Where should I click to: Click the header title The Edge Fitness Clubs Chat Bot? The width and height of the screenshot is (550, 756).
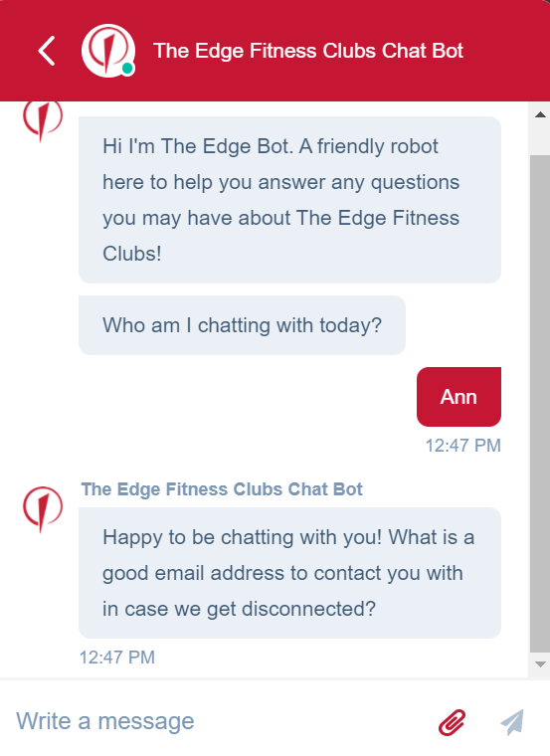(x=308, y=51)
